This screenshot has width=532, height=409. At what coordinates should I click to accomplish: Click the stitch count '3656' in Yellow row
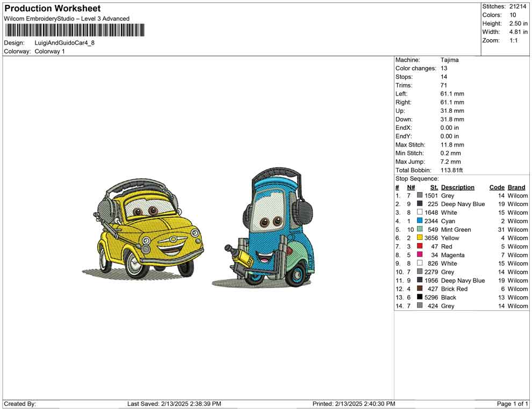(x=431, y=238)
